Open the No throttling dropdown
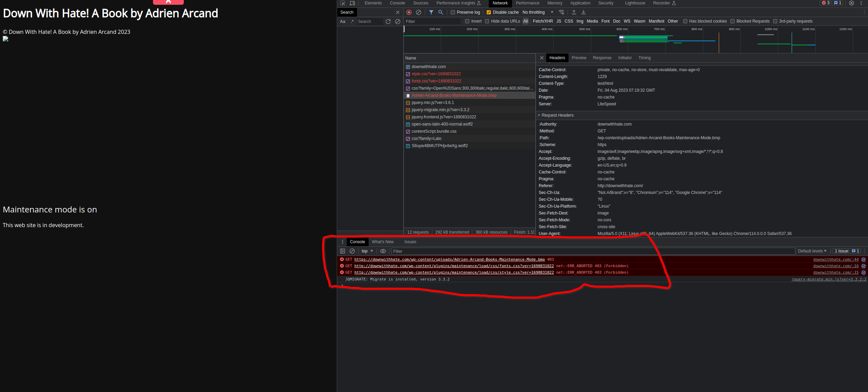The width and height of the screenshot is (868, 392). [538, 12]
